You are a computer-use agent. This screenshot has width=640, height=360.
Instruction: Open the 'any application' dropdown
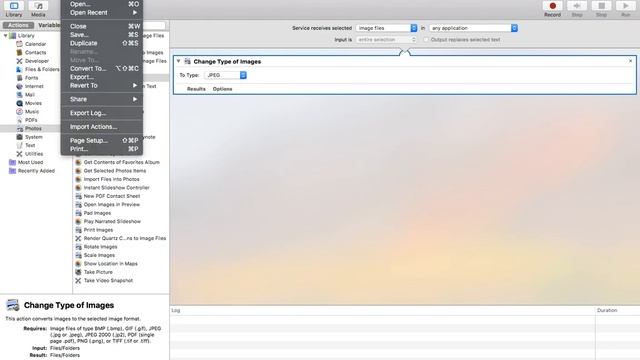(x=473, y=28)
